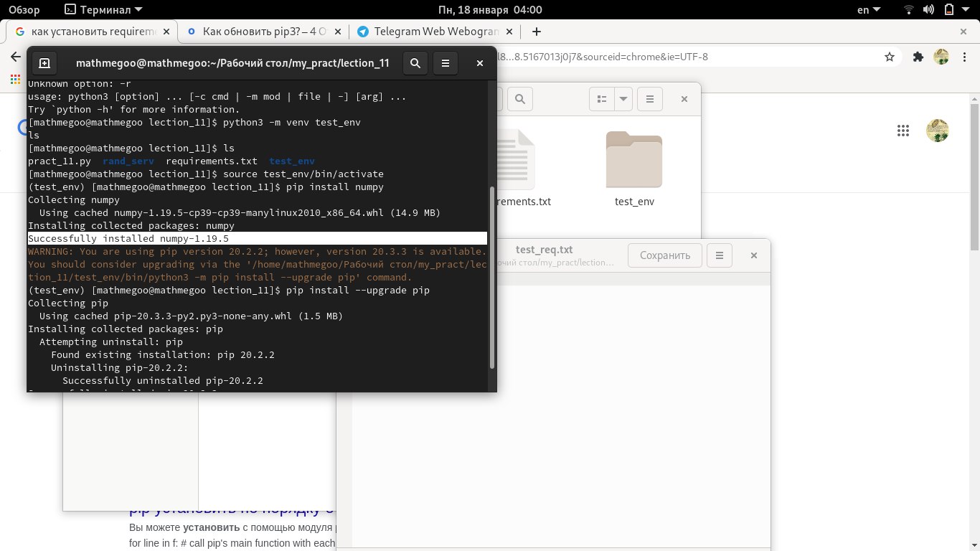Toggle list view in the file manager
Viewport: 980px width, 551px height.
603,99
